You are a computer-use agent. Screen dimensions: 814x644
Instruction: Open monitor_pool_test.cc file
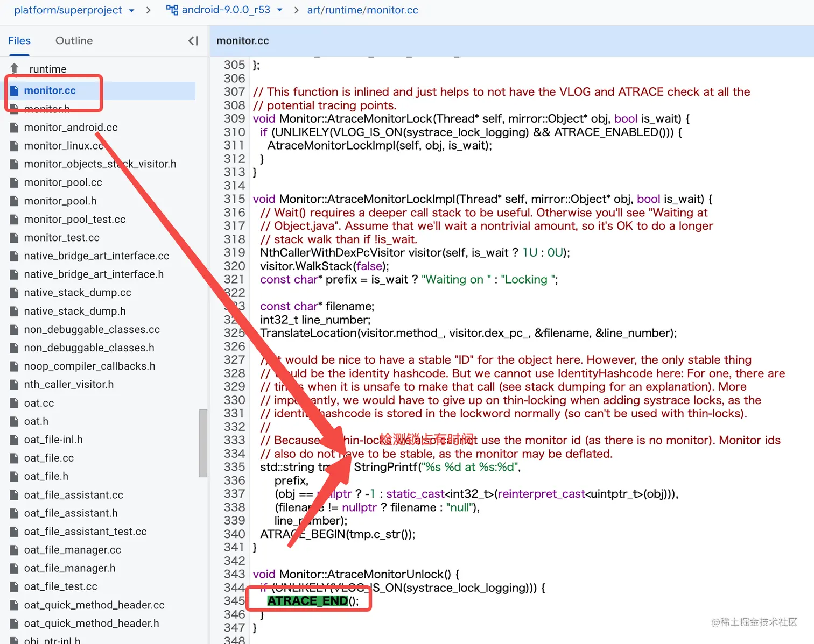[75, 219]
